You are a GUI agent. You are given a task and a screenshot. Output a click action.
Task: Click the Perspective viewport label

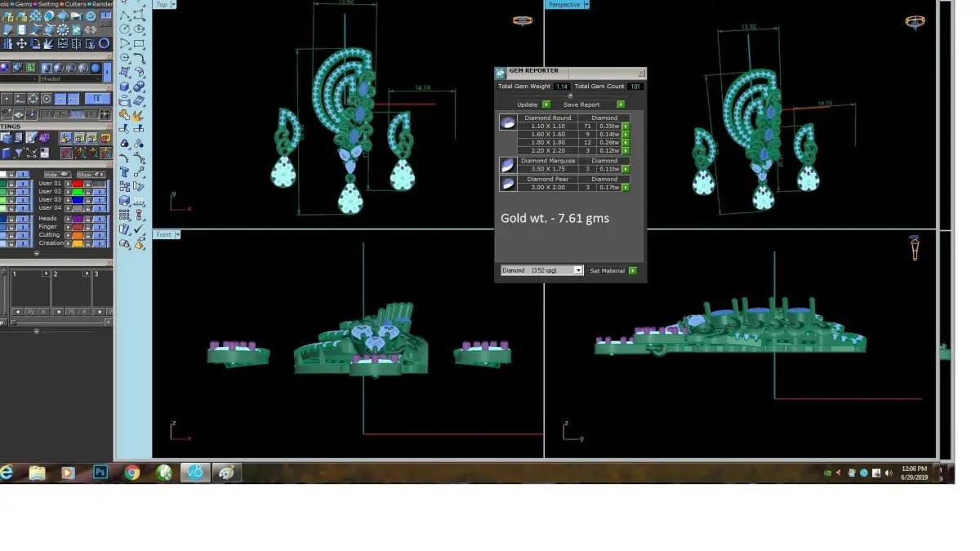564,4
